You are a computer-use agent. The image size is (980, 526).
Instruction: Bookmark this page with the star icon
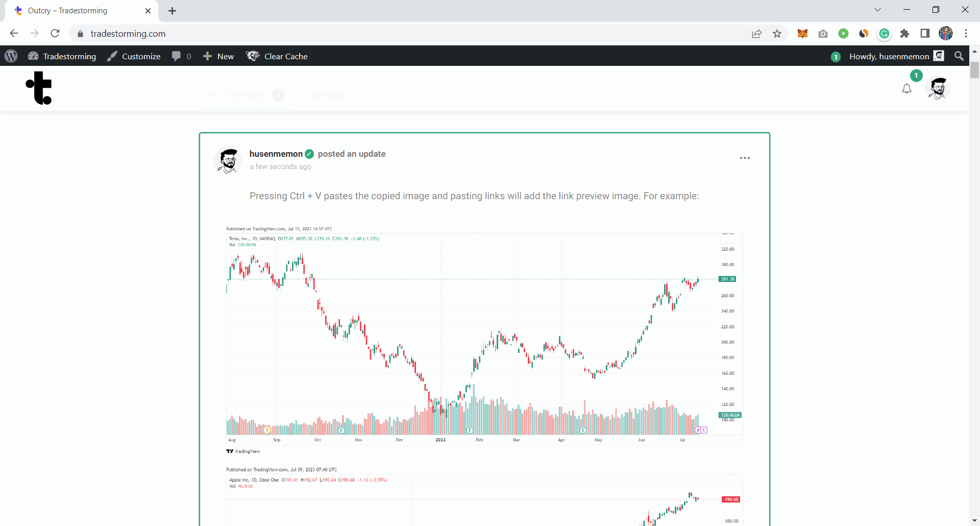pos(777,34)
